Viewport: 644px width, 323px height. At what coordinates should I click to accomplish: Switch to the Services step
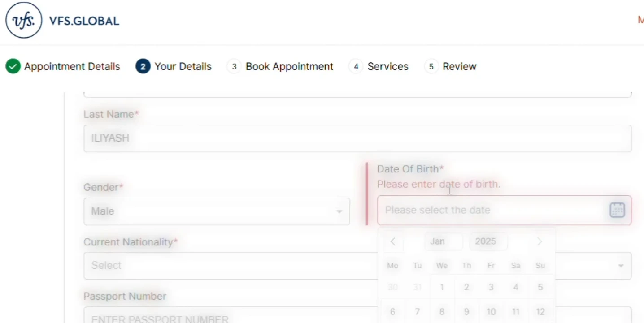click(379, 67)
